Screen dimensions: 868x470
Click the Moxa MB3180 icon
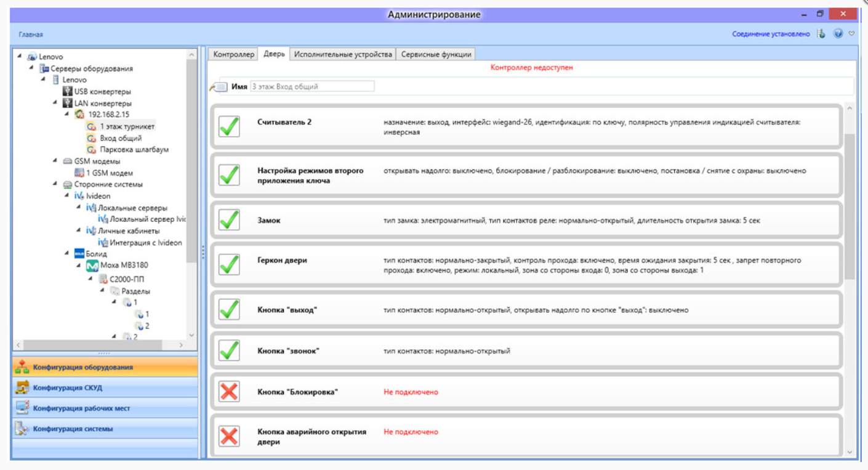(92, 265)
